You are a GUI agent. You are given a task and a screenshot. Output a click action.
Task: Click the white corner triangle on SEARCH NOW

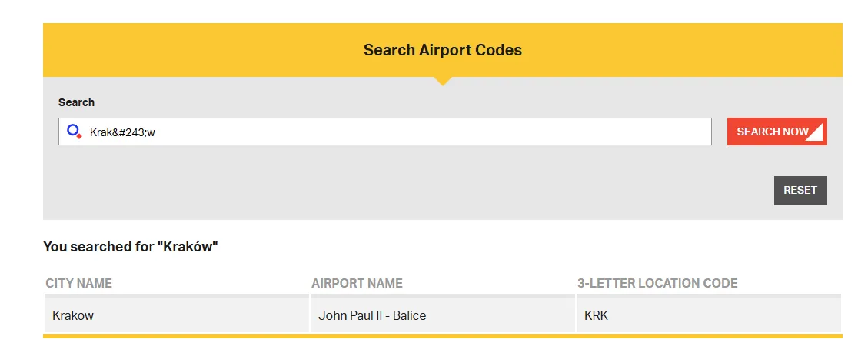[x=816, y=135]
